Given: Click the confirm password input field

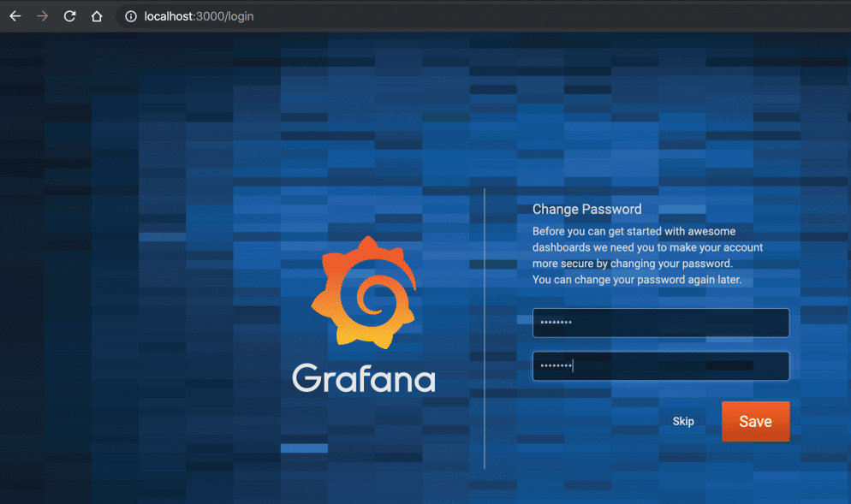Looking at the screenshot, I should tap(660, 365).
